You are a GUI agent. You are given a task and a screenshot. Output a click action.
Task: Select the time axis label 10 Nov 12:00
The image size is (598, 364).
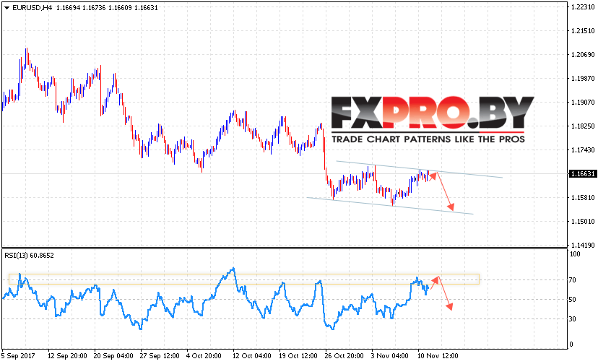click(x=437, y=356)
